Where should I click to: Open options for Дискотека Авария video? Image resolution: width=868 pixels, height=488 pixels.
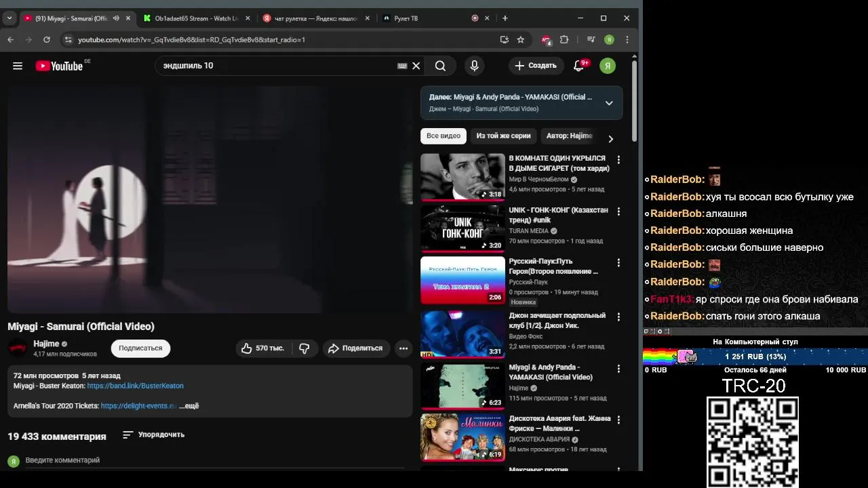tap(618, 420)
